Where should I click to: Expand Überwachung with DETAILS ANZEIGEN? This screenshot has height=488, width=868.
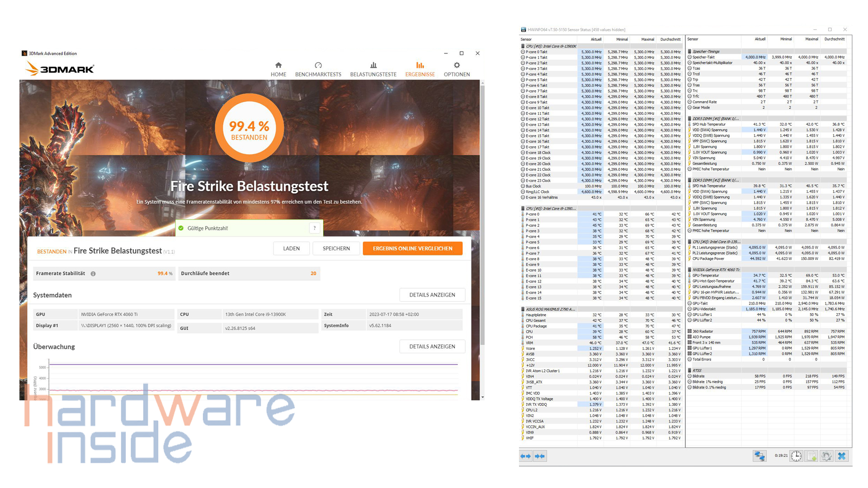coord(432,347)
